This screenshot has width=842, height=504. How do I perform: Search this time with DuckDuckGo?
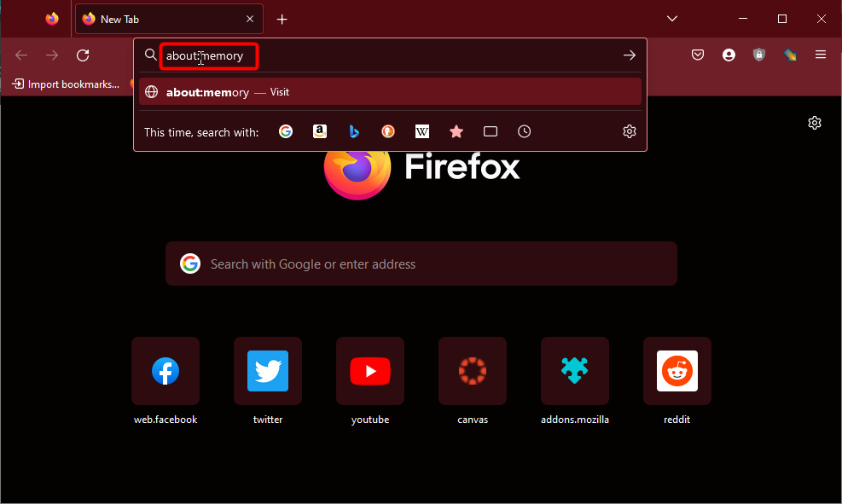(x=387, y=131)
